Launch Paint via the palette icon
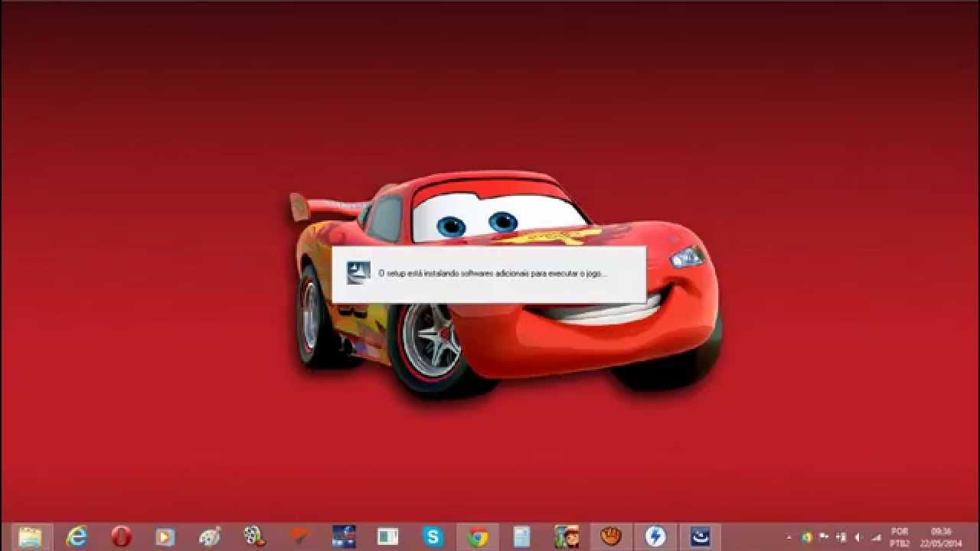The image size is (980, 551). coord(210,536)
